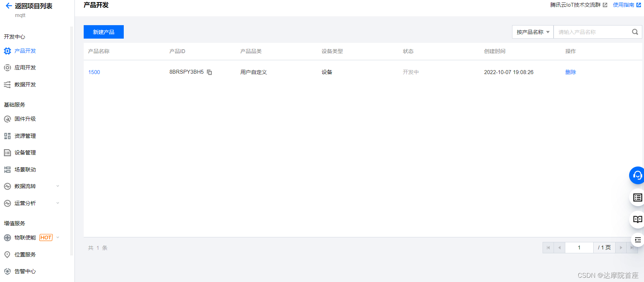Open 腾讯云IoT技术交流群 link
The image size is (644, 282).
coord(575,5)
